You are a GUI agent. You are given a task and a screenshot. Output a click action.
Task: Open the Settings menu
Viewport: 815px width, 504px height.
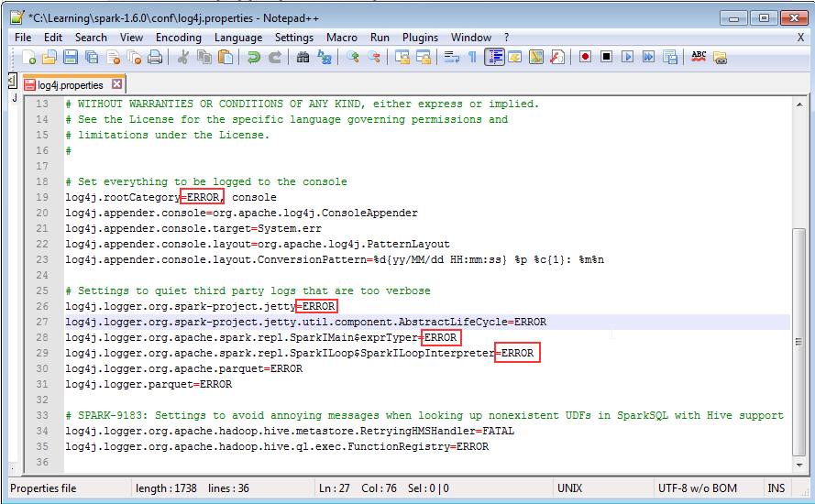click(x=294, y=38)
